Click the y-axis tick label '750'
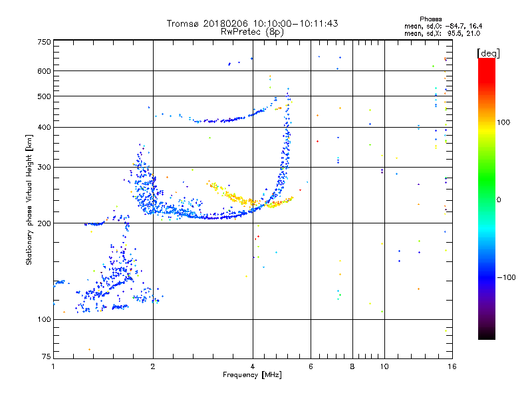The image size is (532, 399). point(44,42)
